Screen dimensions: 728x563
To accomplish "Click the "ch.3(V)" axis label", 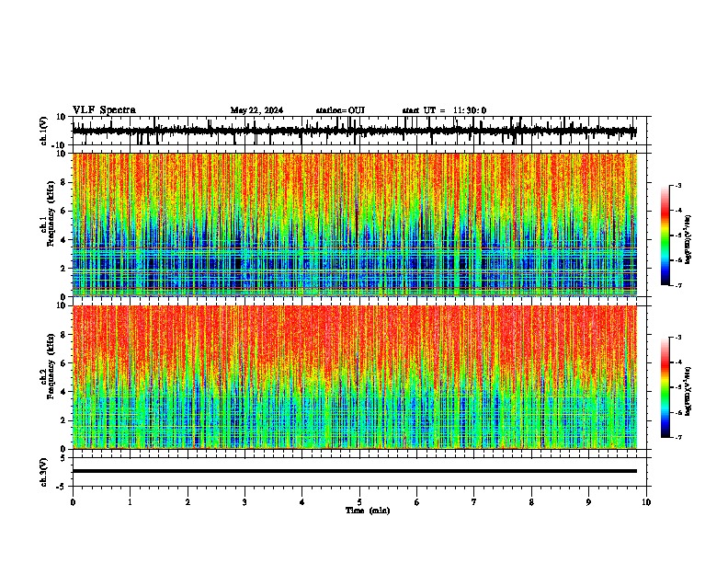I will tap(44, 473).
